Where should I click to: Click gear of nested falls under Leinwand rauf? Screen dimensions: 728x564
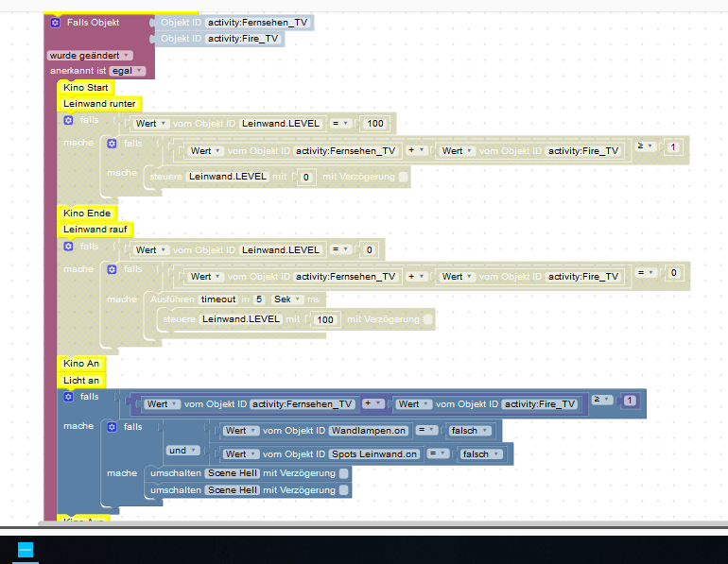click(112, 269)
